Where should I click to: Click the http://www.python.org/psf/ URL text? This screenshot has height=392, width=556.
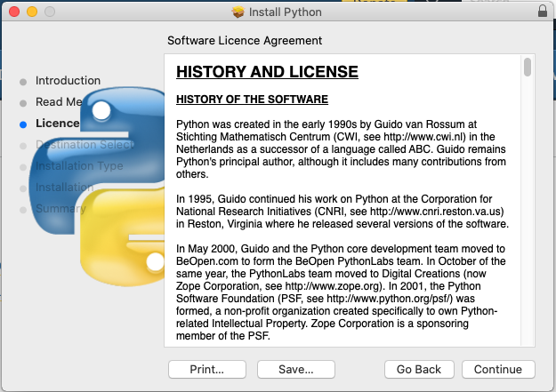388,299
